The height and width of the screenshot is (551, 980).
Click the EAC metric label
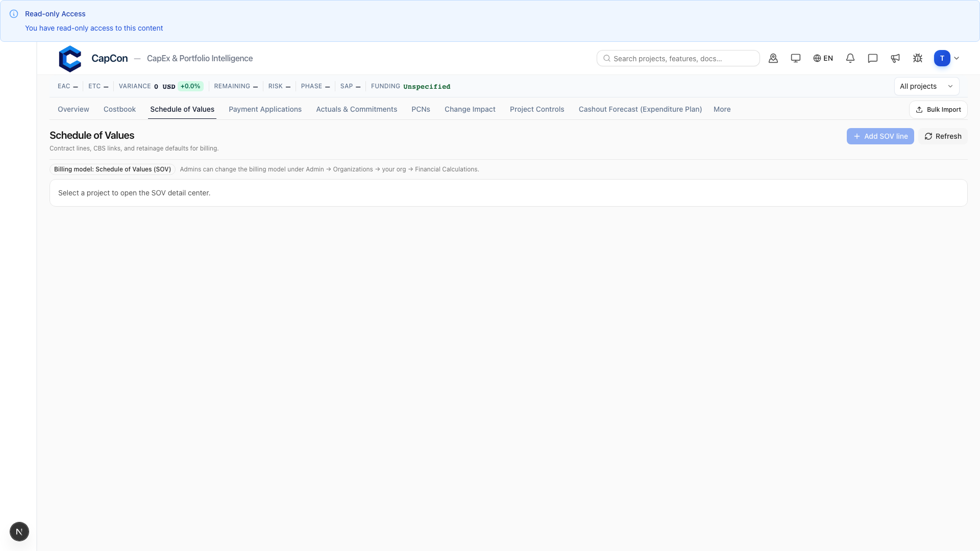point(64,86)
